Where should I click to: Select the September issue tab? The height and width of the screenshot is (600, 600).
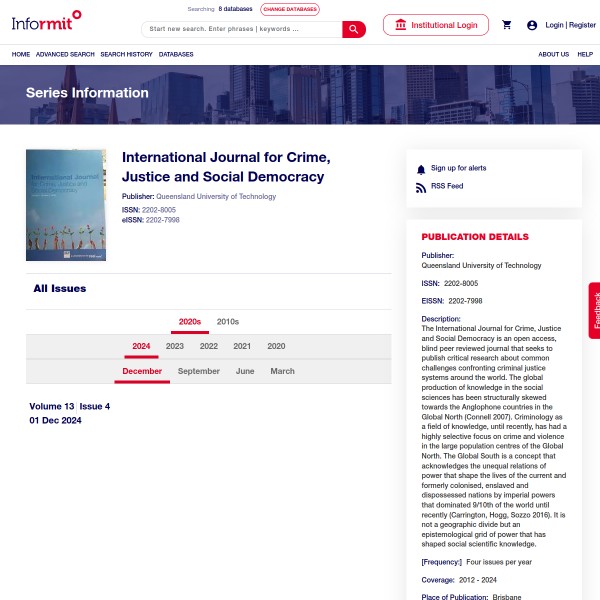click(x=199, y=372)
